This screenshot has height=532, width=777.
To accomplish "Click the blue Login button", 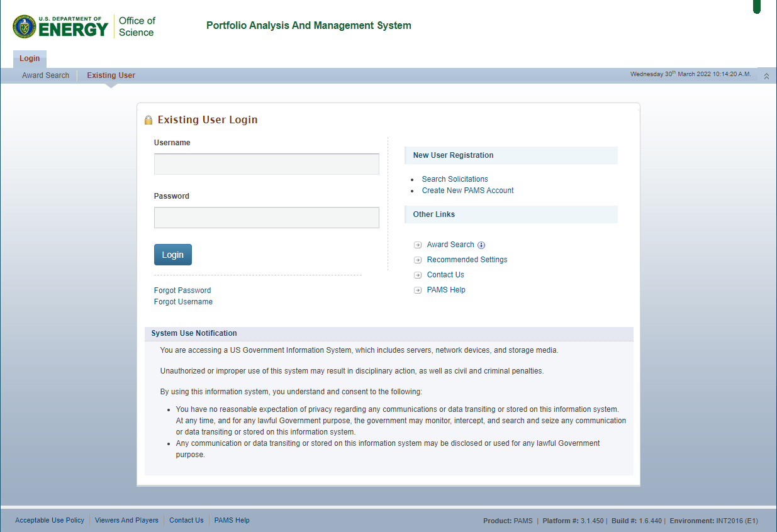I will 173,255.
